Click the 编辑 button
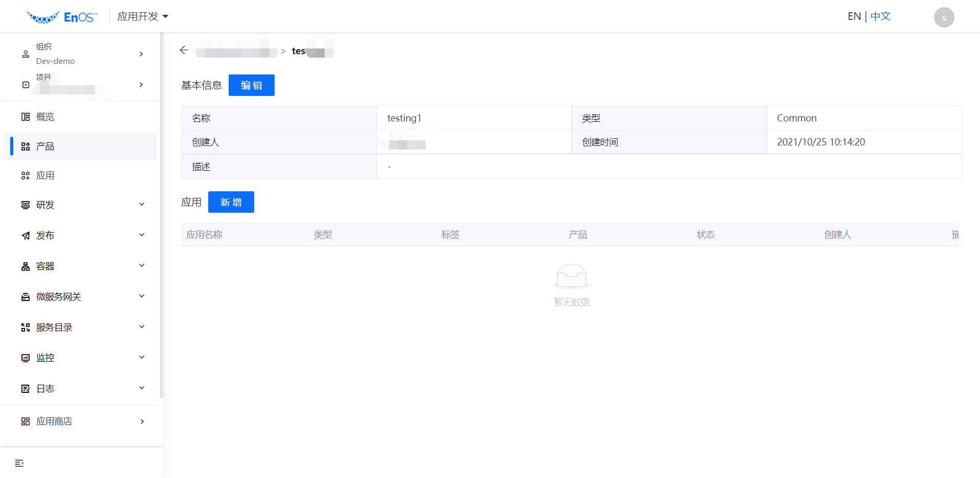Viewport: 980px width, 478px height. pos(251,85)
